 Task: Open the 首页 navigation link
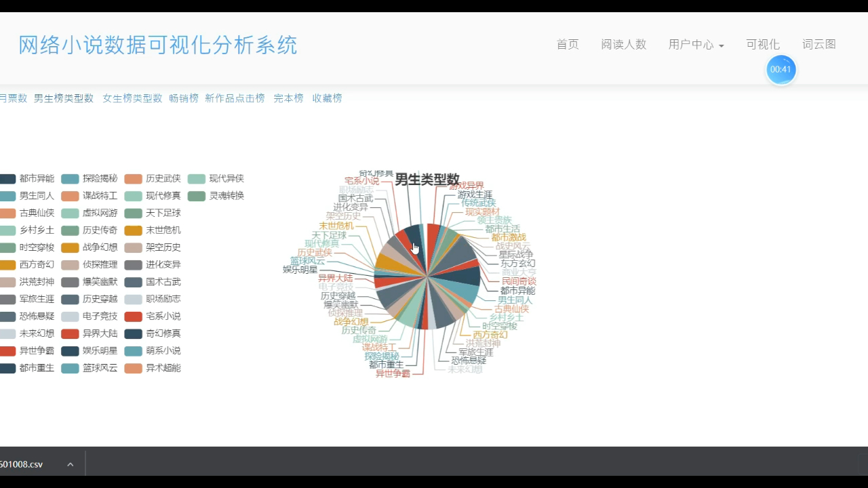click(568, 44)
